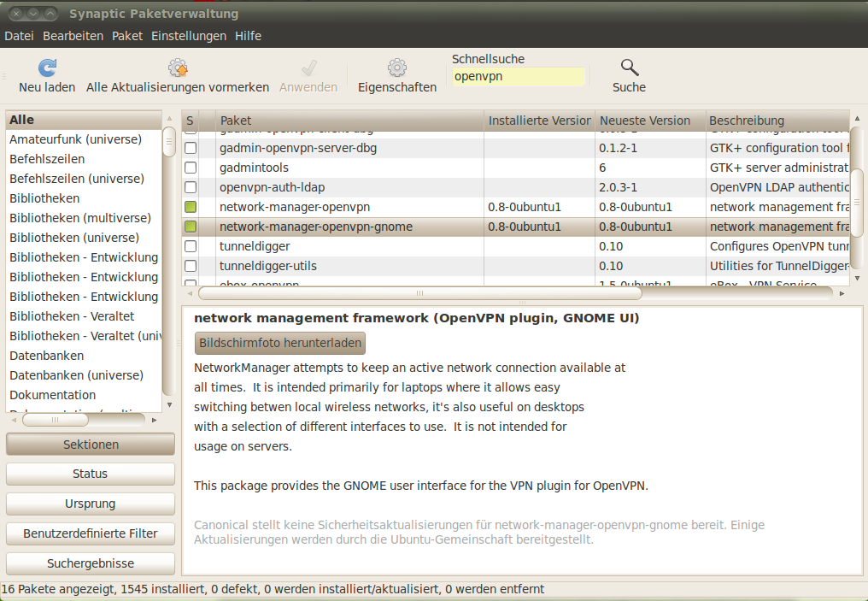Show Benutzerdefinierte Filter view
The height and width of the screenshot is (601, 868).
(x=91, y=533)
